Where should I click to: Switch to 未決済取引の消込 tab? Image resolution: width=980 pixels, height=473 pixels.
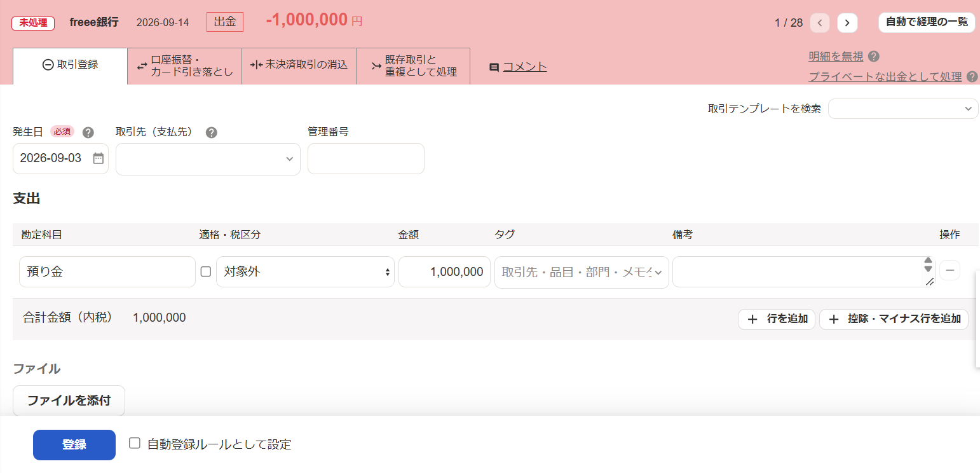pyautogui.click(x=299, y=65)
